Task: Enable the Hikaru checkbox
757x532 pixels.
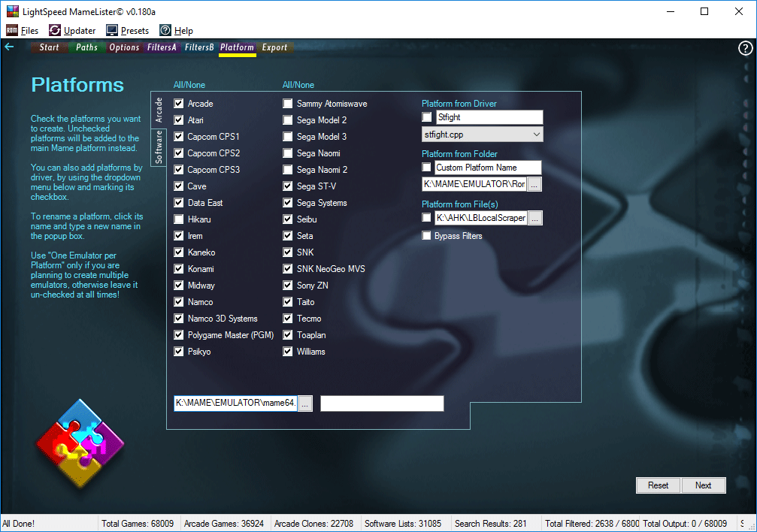Action: coord(179,219)
